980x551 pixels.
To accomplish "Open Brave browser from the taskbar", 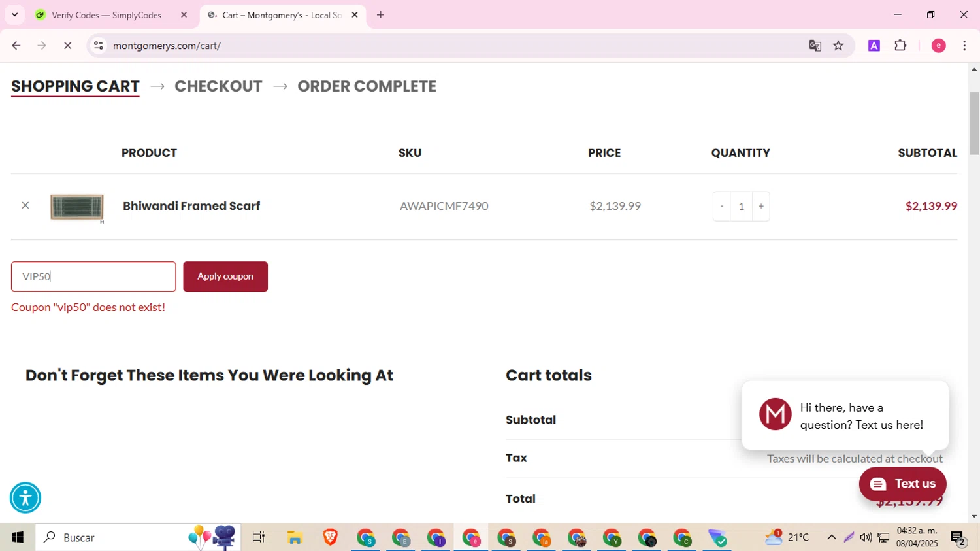I will coord(330,537).
